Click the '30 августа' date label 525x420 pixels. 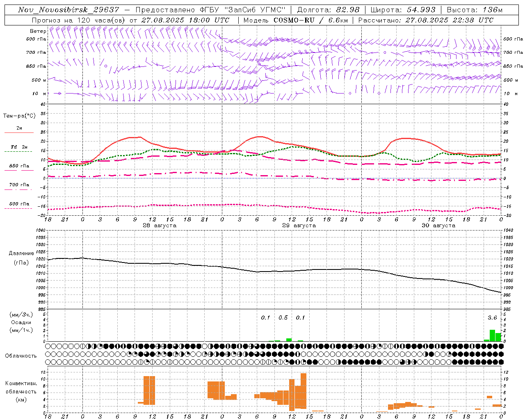tap(438, 226)
